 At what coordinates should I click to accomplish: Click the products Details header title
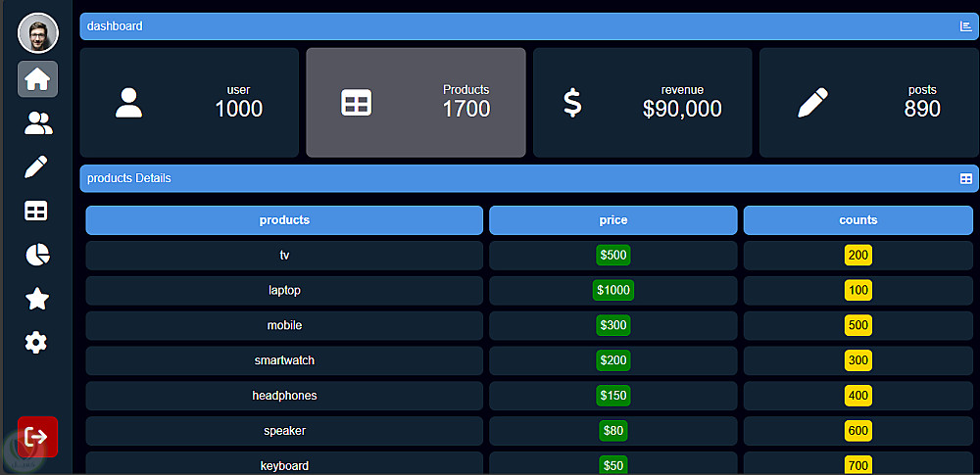coord(128,179)
